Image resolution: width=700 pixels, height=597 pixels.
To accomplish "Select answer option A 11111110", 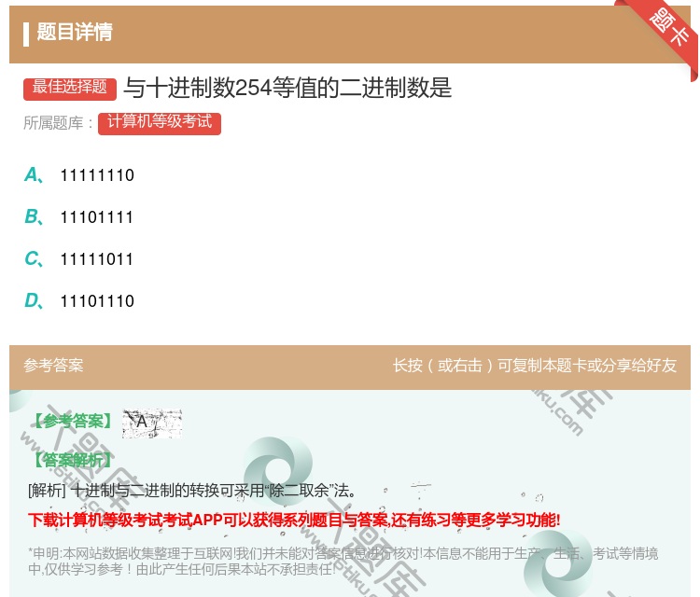I will point(79,175).
